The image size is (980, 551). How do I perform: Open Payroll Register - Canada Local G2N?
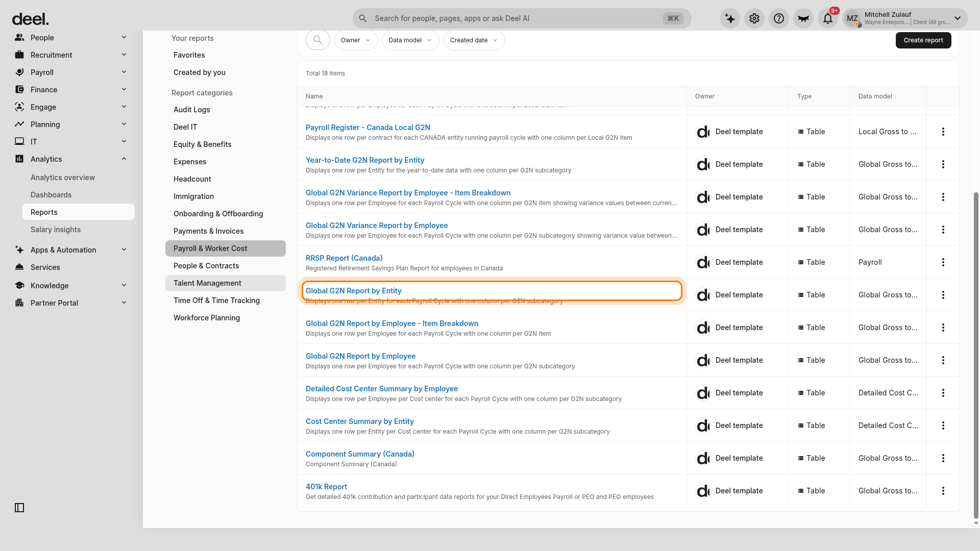(368, 128)
